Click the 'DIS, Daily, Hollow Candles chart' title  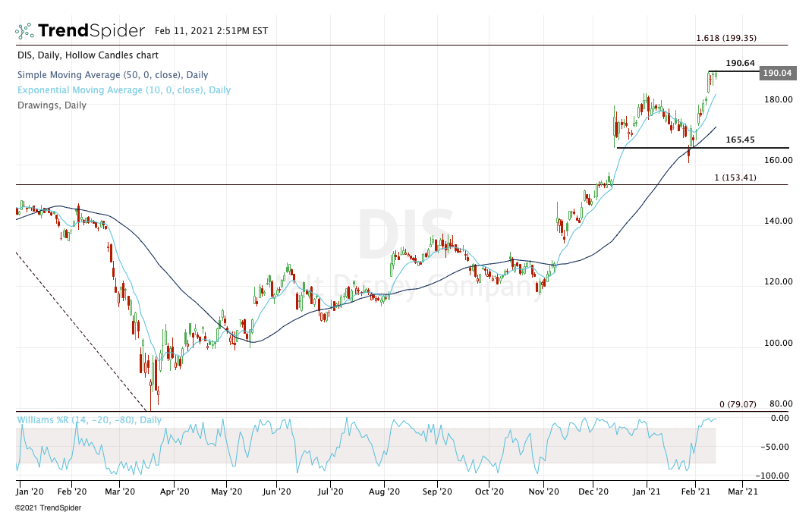pos(88,55)
